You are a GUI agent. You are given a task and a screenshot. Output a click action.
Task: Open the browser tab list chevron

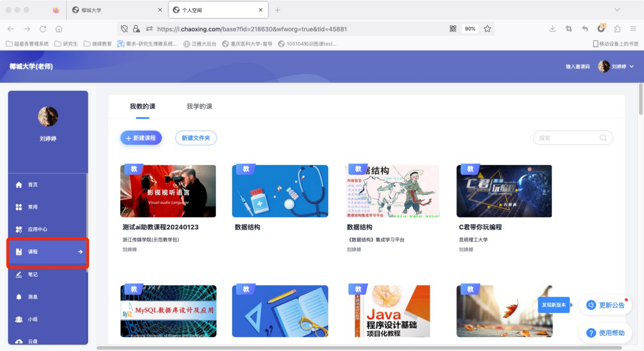click(x=617, y=10)
